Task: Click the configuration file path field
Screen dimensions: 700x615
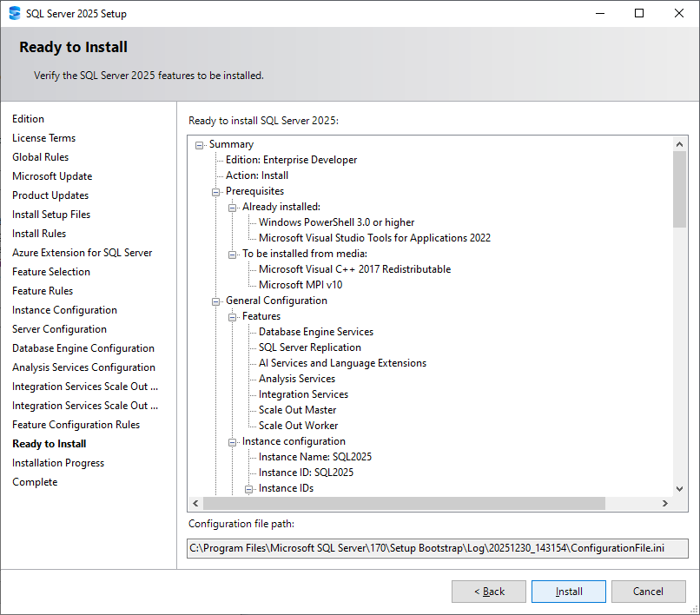Action: click(x=437, y=548)
